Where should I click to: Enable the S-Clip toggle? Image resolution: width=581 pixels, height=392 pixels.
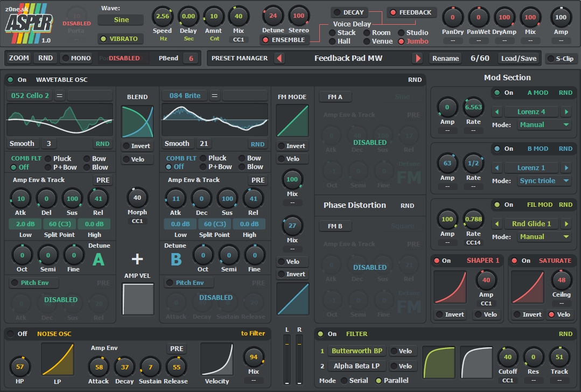[x=561, y=59]
